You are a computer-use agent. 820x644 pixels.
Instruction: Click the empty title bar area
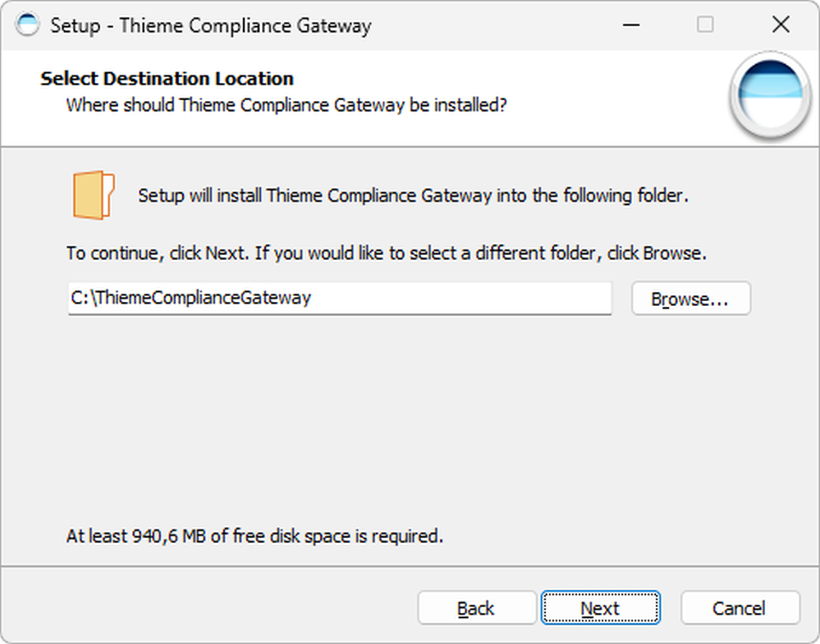493,25
